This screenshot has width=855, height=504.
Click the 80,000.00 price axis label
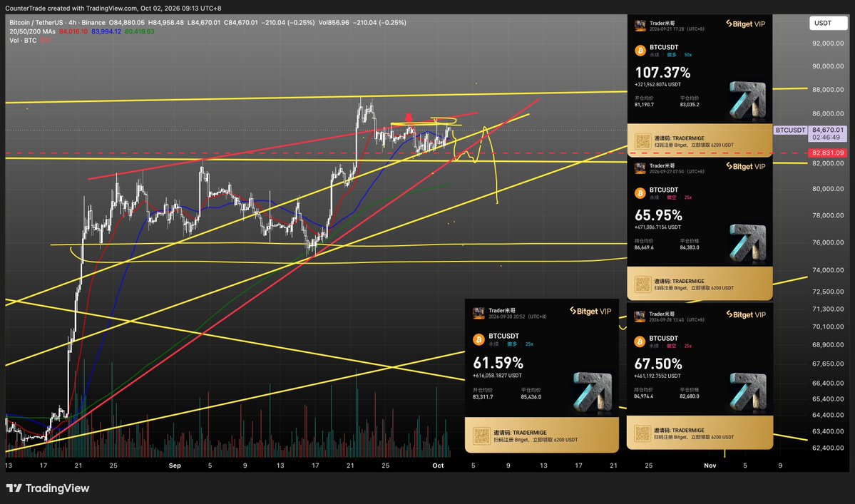828,189
